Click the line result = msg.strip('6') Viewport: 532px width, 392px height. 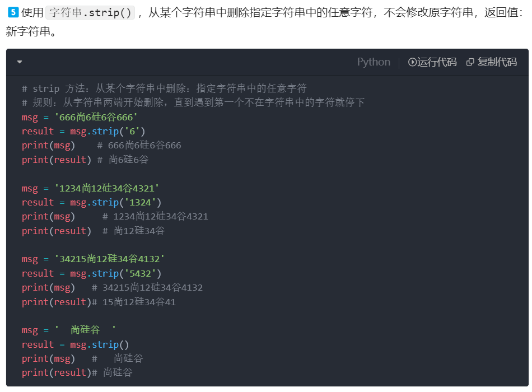[83, 132]
